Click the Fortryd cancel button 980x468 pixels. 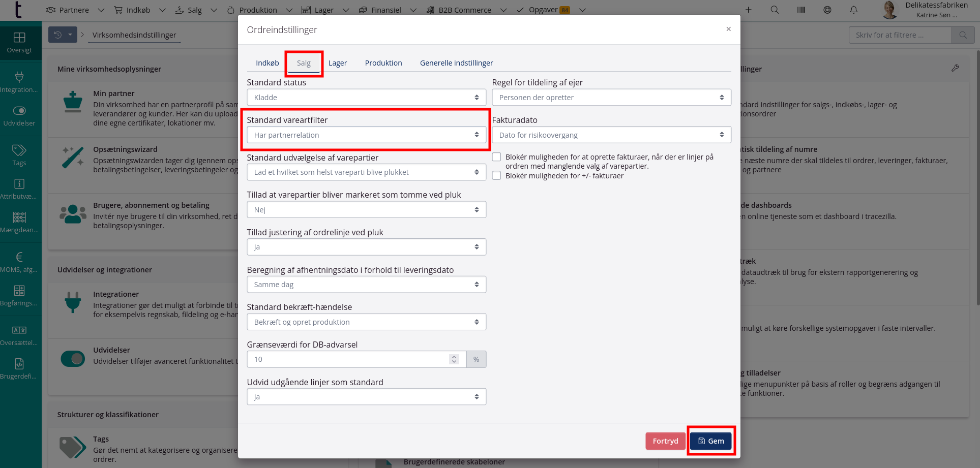[665, 441]
